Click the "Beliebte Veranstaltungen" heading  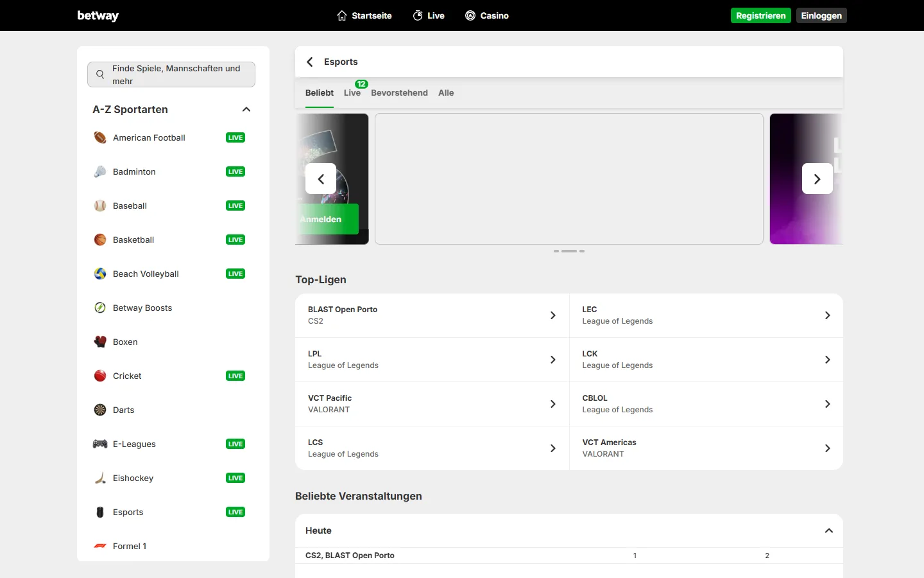tap(359, 496)
